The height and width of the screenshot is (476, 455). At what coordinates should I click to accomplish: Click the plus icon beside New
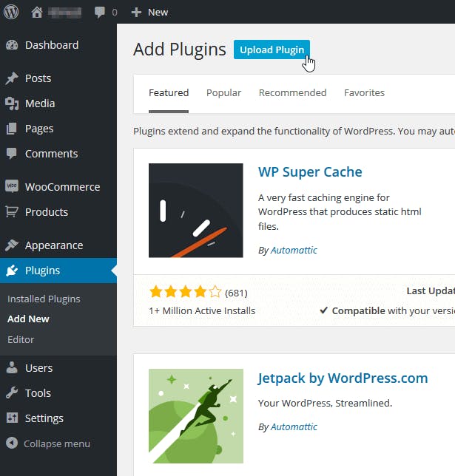pos(136,12)
